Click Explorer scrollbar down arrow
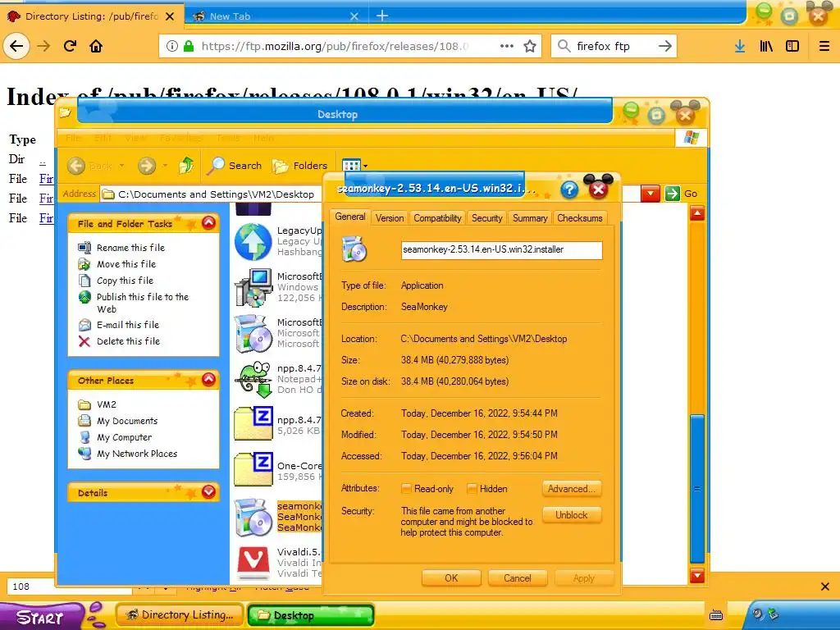This screenshot has height=630, width=840. point(697,576)
